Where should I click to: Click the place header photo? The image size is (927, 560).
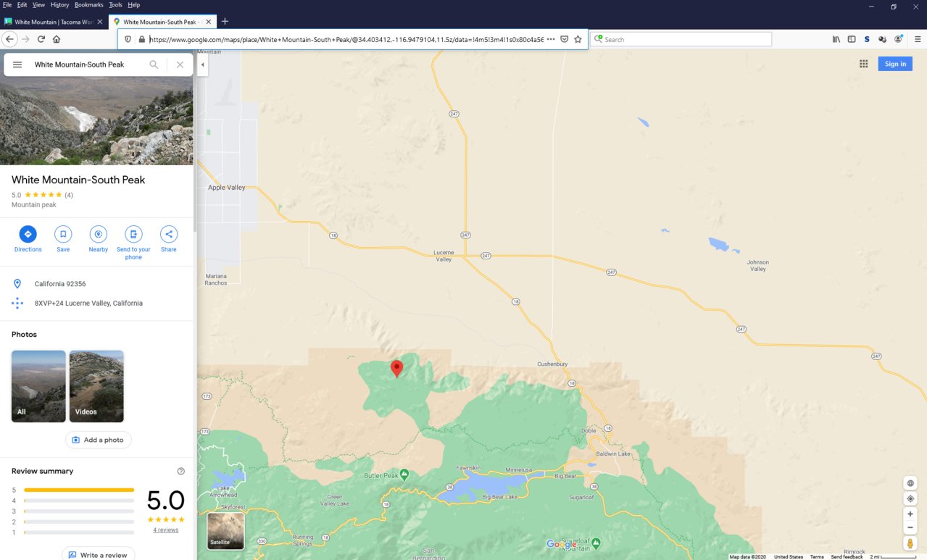(x=96, y=122)
